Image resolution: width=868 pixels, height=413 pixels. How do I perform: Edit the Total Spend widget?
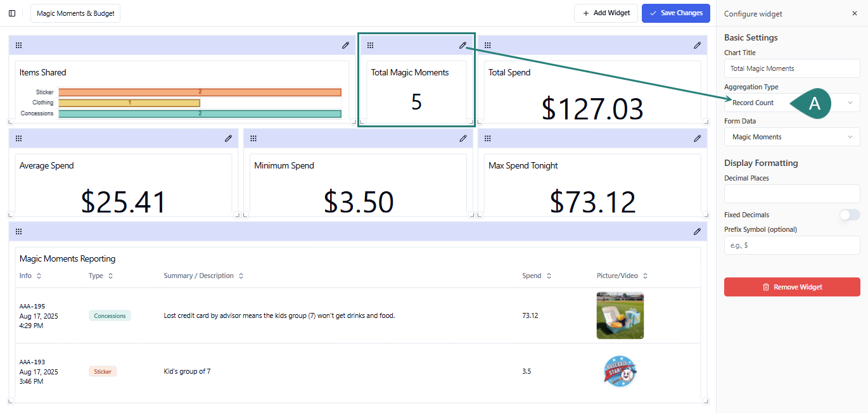[x=697, y=45]
